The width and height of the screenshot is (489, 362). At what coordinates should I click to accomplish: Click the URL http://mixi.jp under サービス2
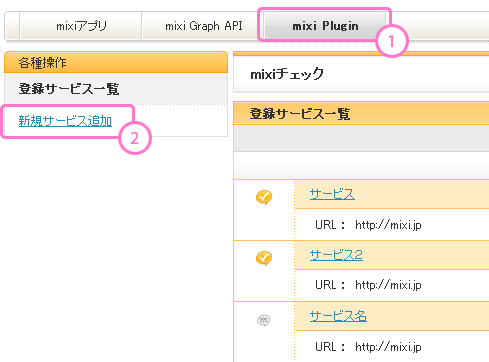[x=388, y=285]
